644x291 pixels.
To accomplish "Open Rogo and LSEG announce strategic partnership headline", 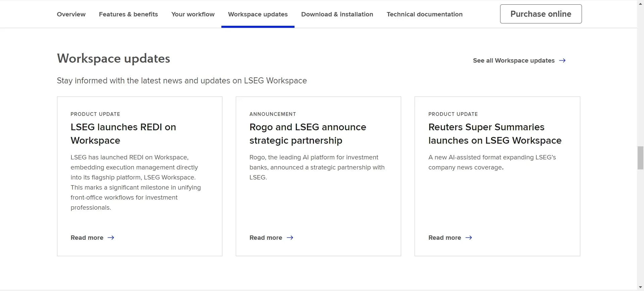I will pyautogui.click(x=308, y=134).
